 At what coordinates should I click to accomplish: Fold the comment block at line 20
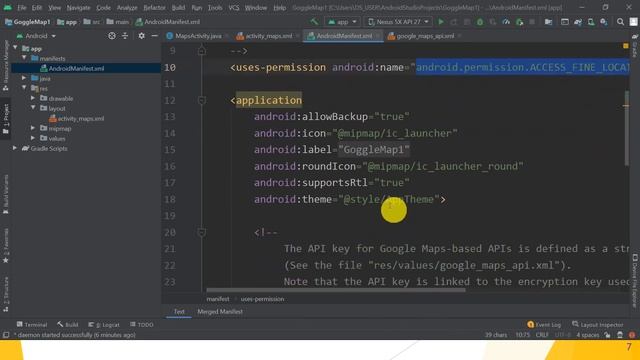tap(202, 232)
